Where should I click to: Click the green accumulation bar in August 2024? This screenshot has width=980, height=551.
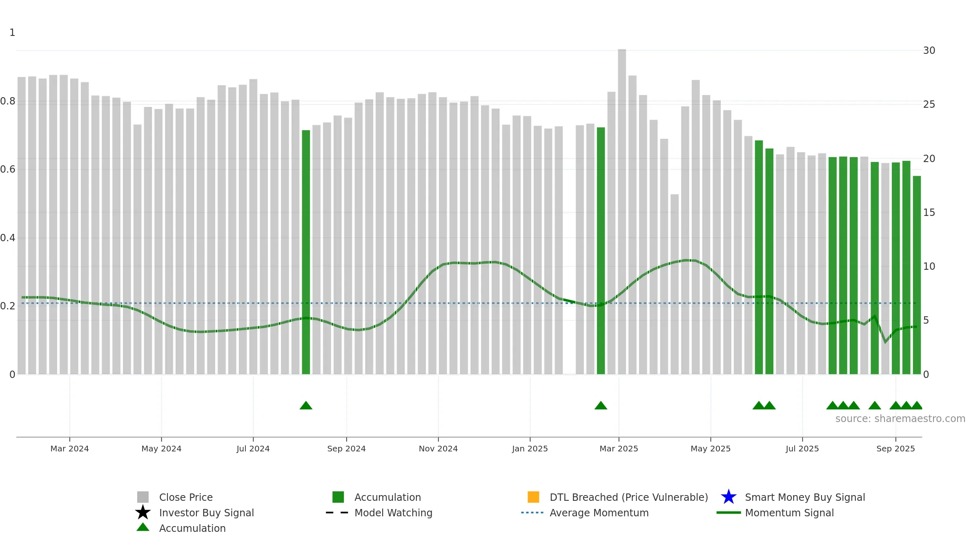coord(306,252)
